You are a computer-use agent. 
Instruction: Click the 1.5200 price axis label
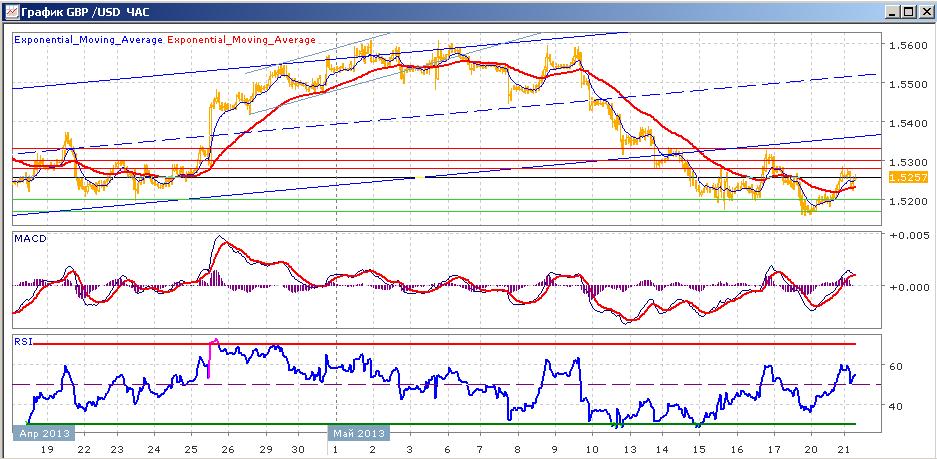point(906,201)
